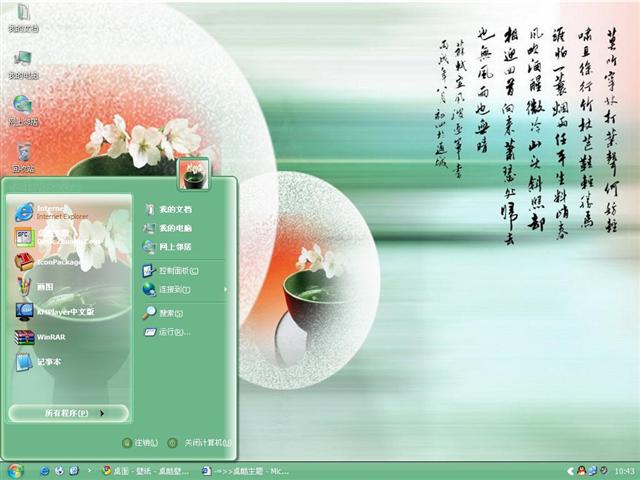Click the second Quick Launch globe icon
The height and width of the screenshot is (480, 640).
click(59, 471)
